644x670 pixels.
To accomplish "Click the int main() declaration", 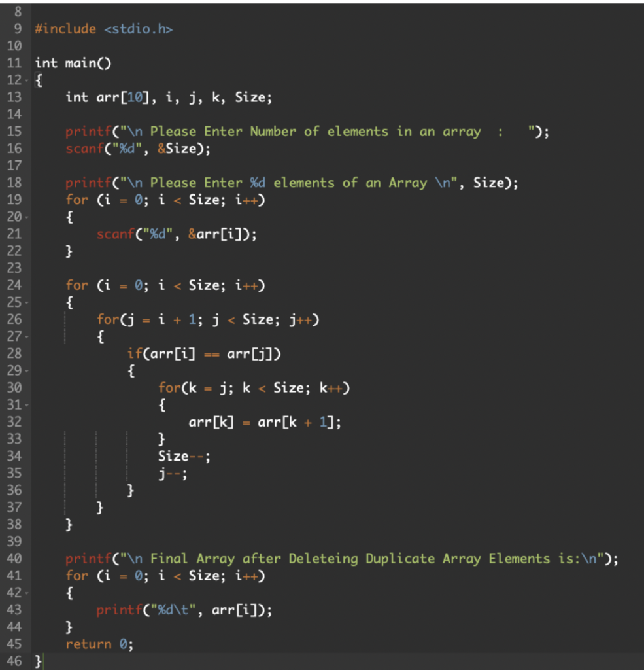I will (72, 63).
